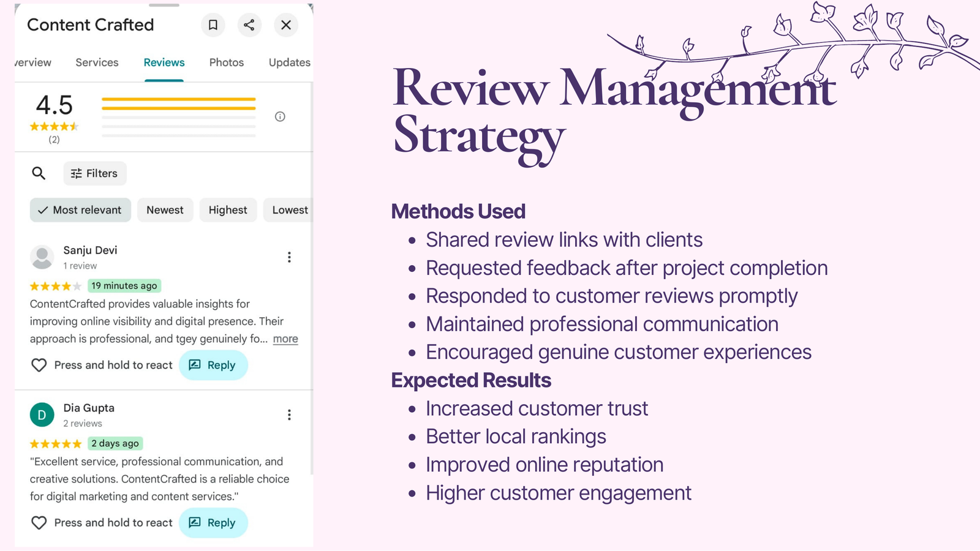Open the Filters button

tap(95, 173)
